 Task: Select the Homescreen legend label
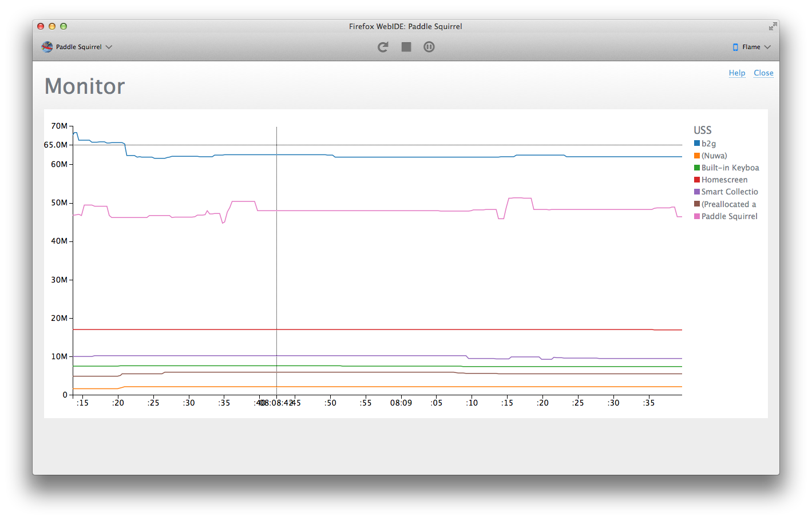click(724, 180)
